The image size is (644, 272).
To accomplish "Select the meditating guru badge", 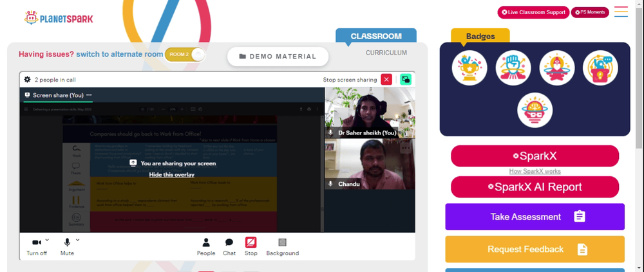I will 556,68.
